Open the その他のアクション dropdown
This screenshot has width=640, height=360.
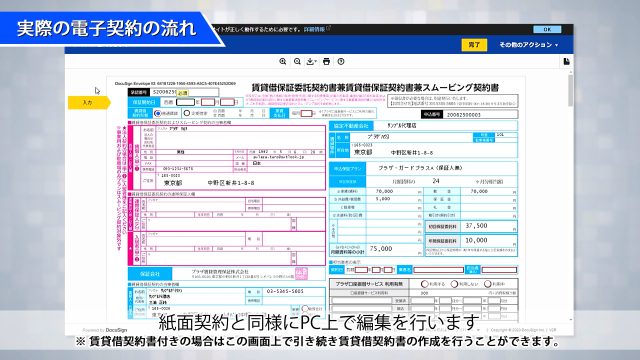tap(529, 45)
